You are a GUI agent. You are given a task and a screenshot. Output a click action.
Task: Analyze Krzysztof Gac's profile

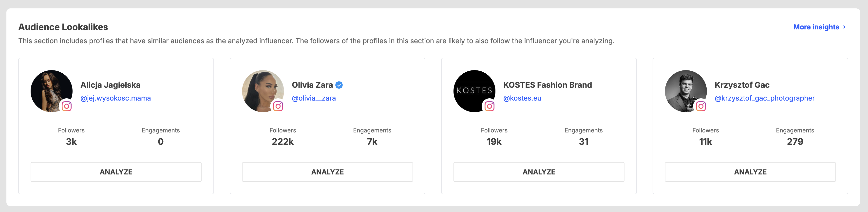750,172
